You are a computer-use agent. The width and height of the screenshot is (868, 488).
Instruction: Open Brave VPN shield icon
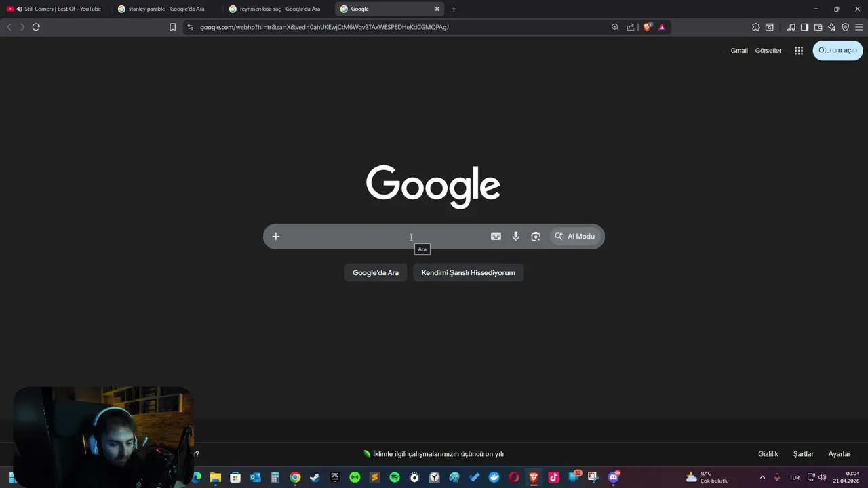click(x=845, y=27)
